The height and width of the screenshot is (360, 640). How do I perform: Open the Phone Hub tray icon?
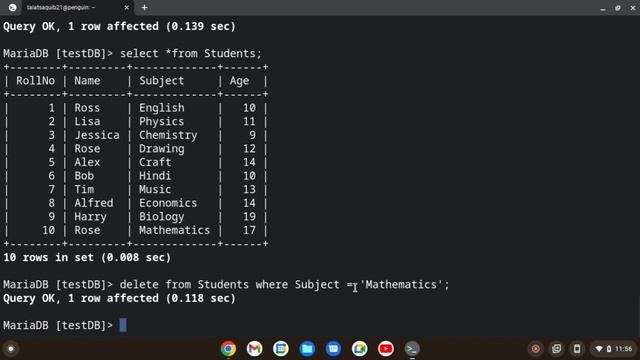coord(577,349)
